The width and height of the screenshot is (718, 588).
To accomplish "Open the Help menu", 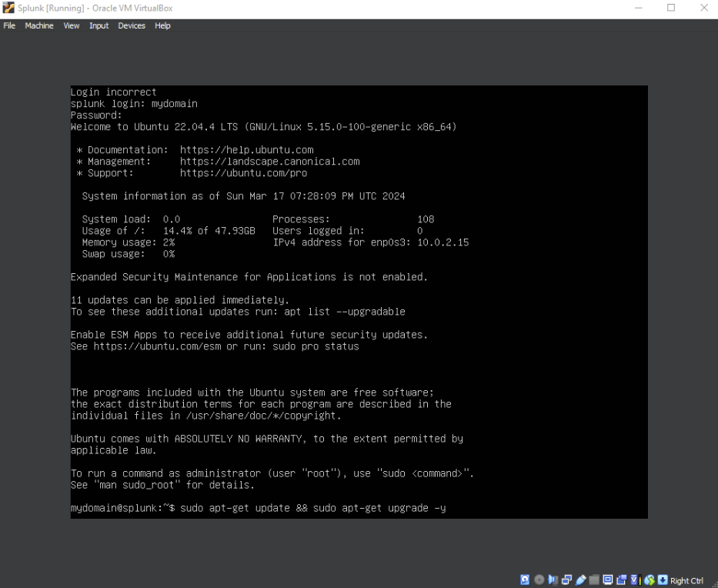I will coord(162,25).
